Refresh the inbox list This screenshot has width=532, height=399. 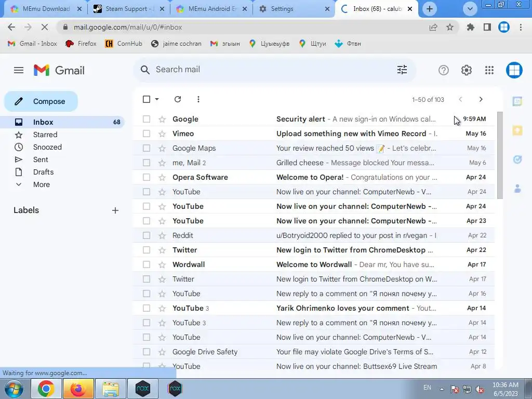point(178,99)
